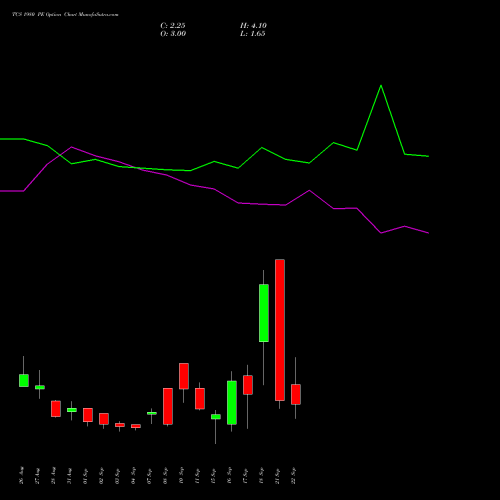Click the large green candlestick for 18 Sep

pyautogui.click(x=264, y=313)
